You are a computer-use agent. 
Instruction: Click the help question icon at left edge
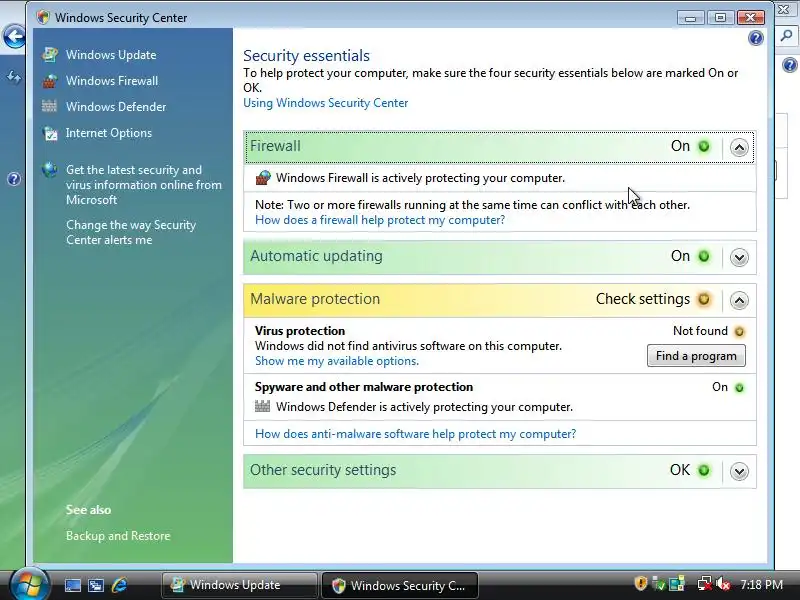pyautogui.click(x=14, y=179)
